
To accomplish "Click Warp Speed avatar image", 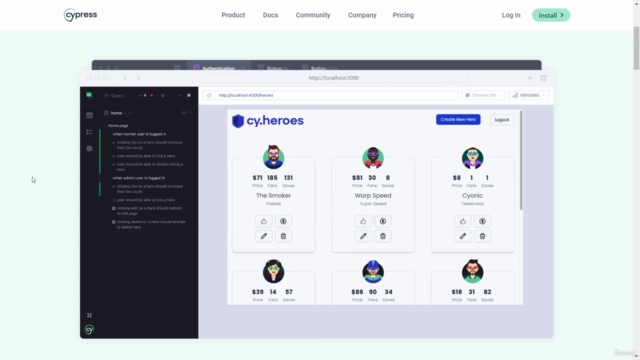I will coord(373,158).
